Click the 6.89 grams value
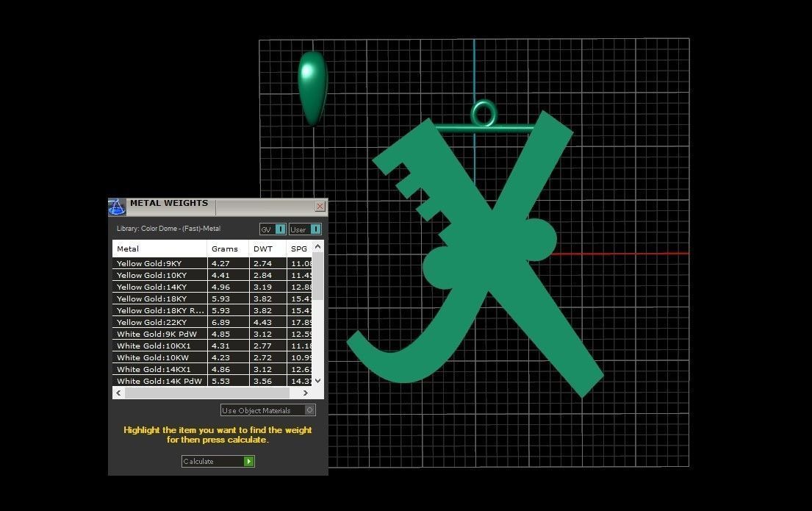 tap(220, 322)
